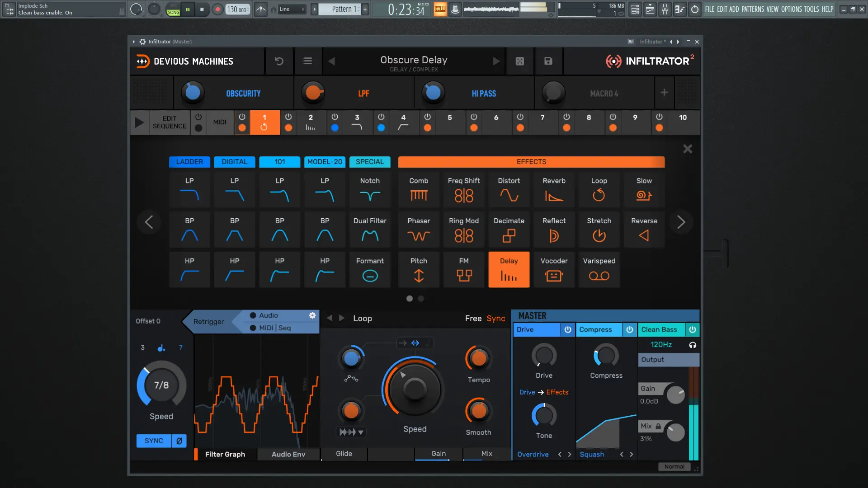The width and height of the screenshot is (868, 488).
Task: Click the randomize dice icon
Action: (x=520, y=61)
